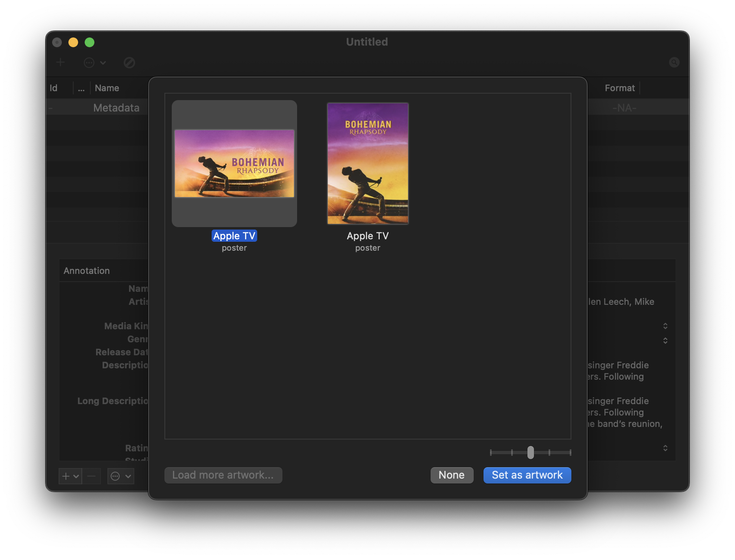Click the slashed circle toolbar icon

click(129, 63)
